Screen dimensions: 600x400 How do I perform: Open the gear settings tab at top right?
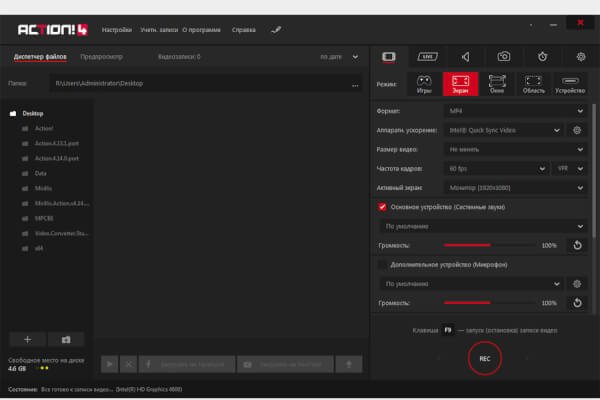(580, 57)
